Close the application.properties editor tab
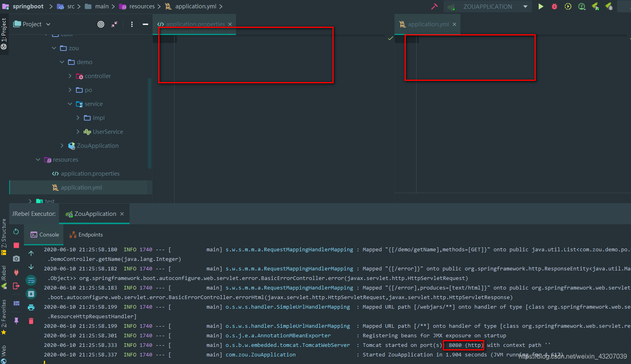Viewport: 631px width, 364px height. point(230,24)
